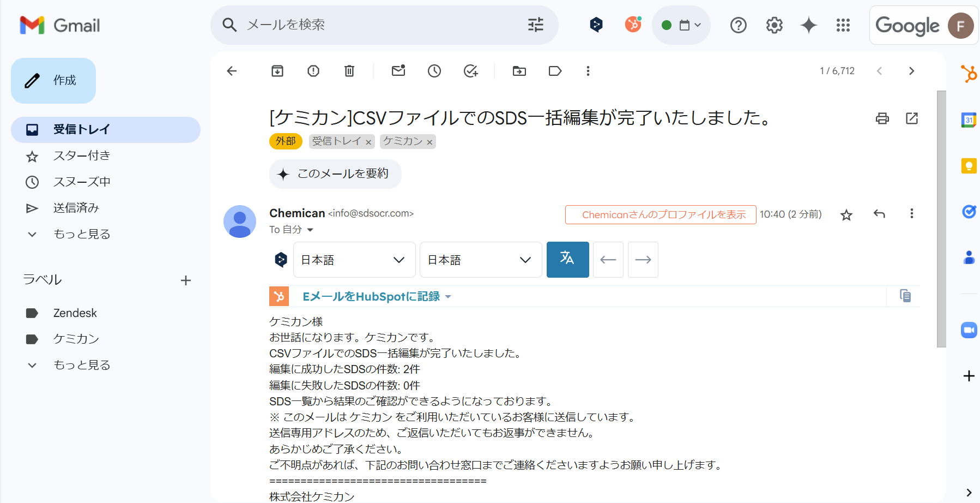Open source language dropdown 日本語
980x503 pixels.
click(x=354, y=260)
